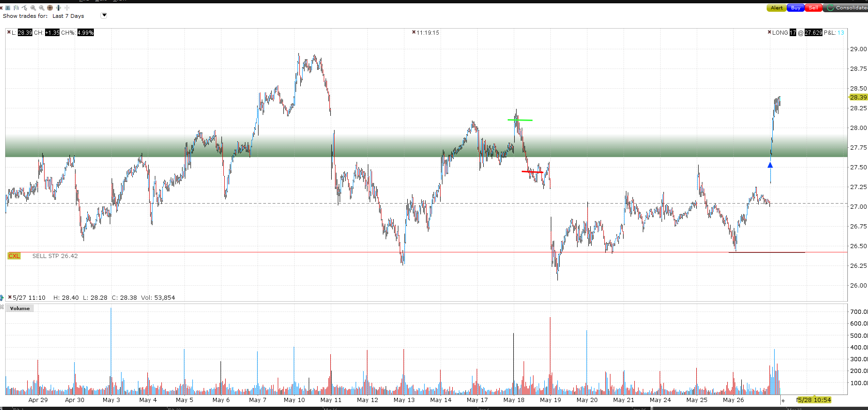Viewport: 868px width, 410px height.
Task: Click the H: 28.40 high readout
Action: point(66,297)
